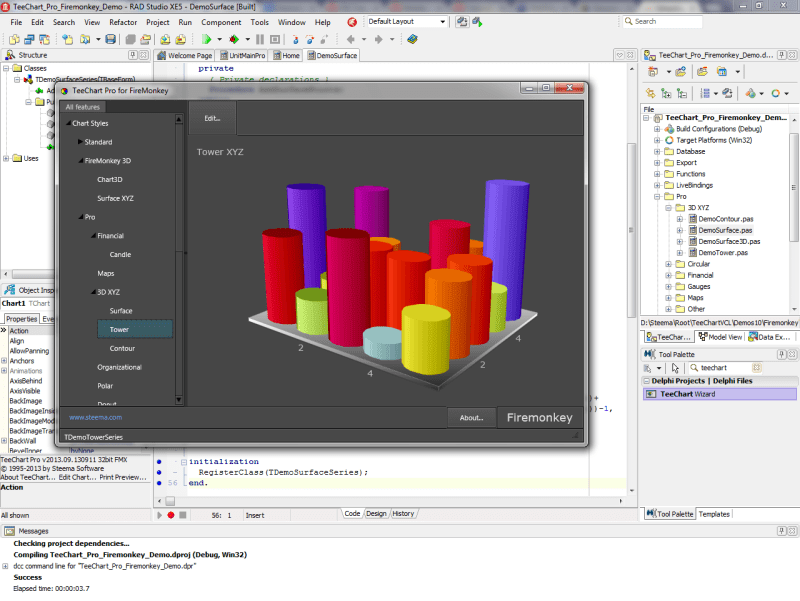Expand the Financial folder in project tree
Image resolution: width=800 pixels, height=601 pixels.
pyautogui.click(x=668, y=274)
